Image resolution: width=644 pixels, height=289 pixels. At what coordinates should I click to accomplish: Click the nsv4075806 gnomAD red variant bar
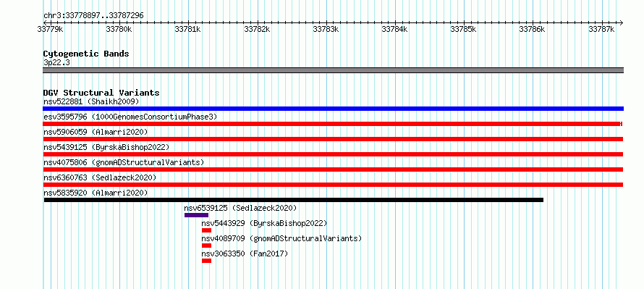click(333, 169)
